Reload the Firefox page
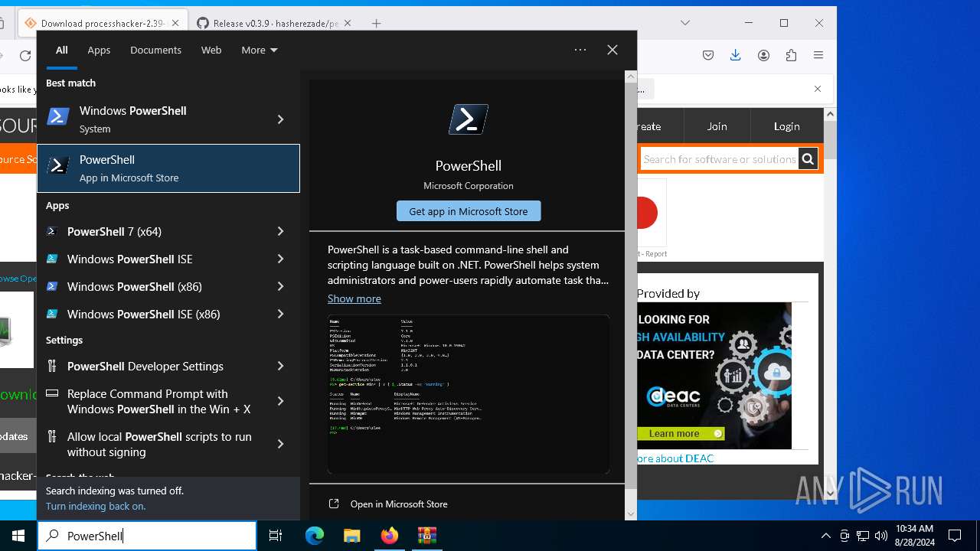Image resolution: width=980 pixels, height=551 pixels. [x=25, y=55]
